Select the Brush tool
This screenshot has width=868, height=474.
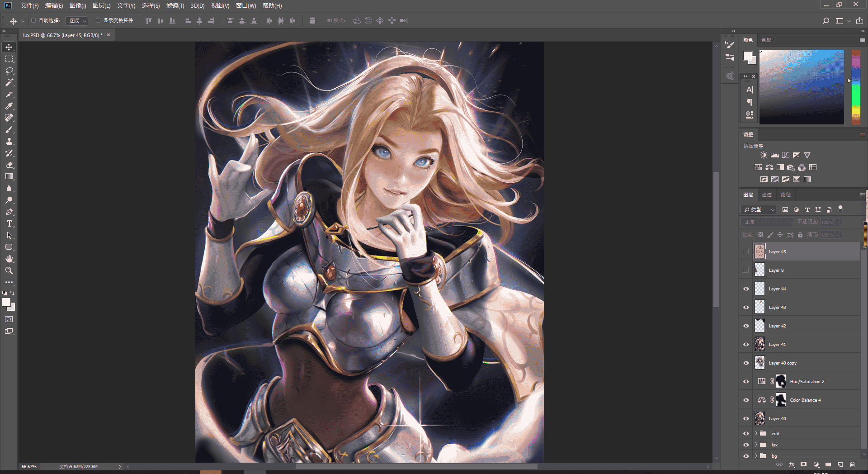point(9,129)
